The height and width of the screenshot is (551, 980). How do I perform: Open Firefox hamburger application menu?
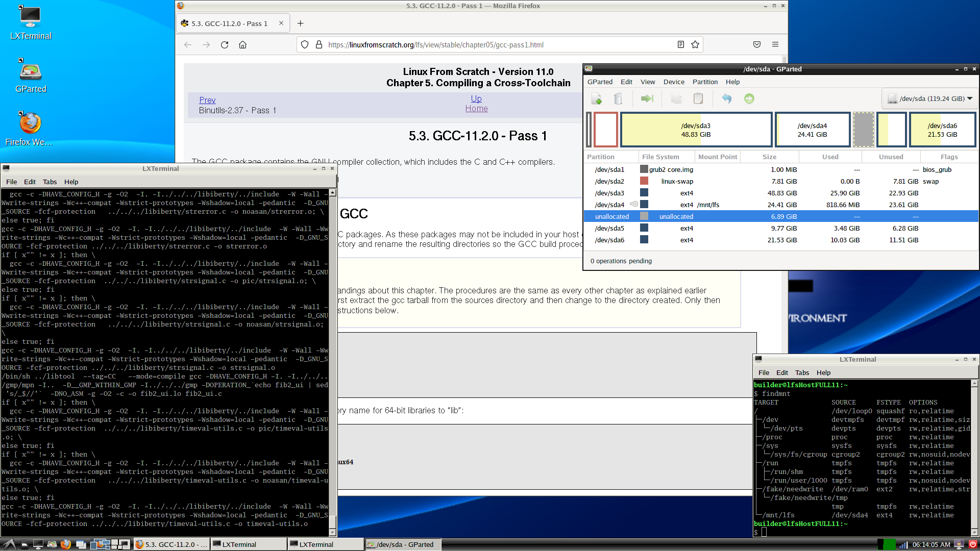pyautogui.click(x=775, y=45)
